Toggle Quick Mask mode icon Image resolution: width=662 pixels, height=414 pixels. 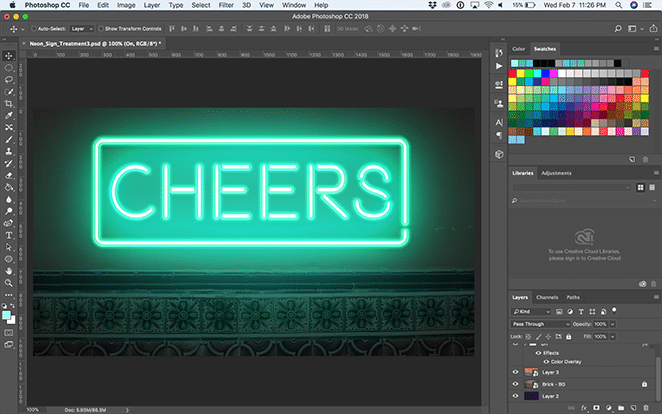[8, 333]
